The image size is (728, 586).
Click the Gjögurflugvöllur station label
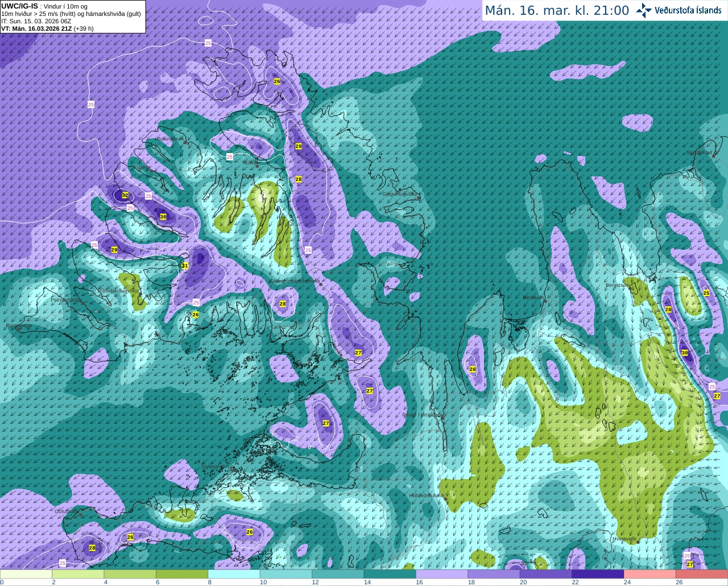pyautogui.click(x=400, y=195)
